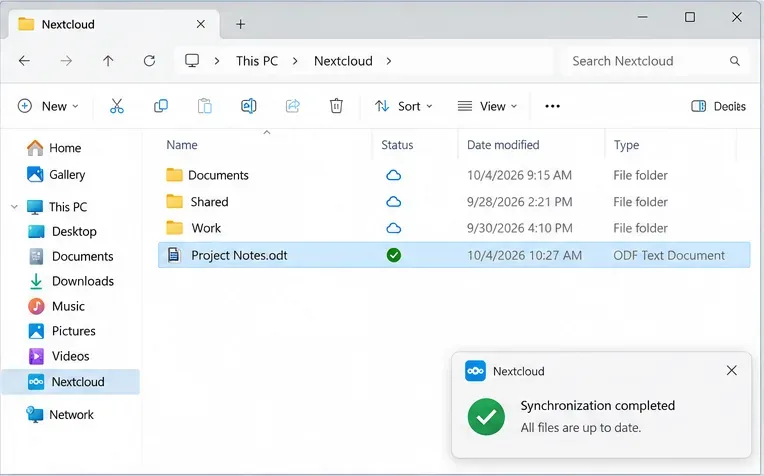Click the Paste clipboard icon
The height and width of the screenshot is (476, 764).
pos(205,106)
